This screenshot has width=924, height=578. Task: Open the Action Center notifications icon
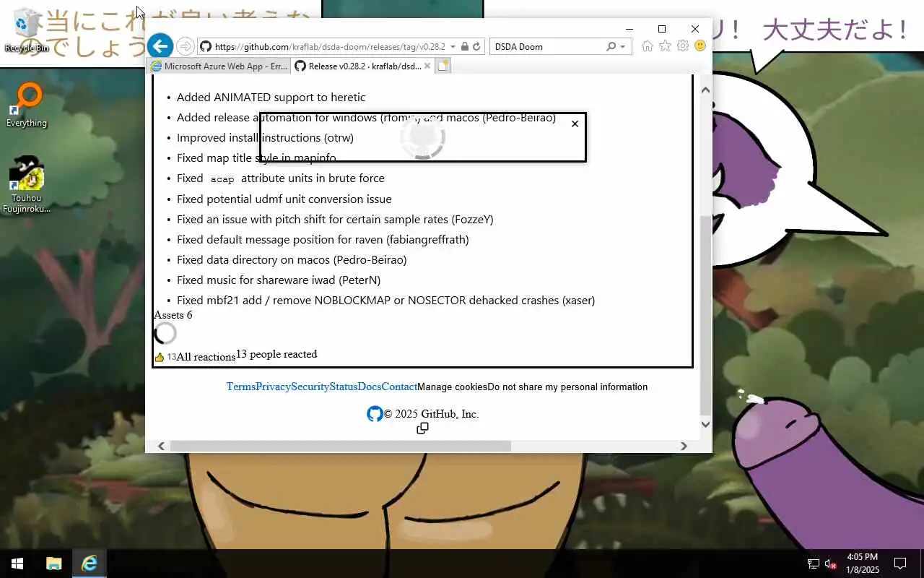(x=900, y=564)
